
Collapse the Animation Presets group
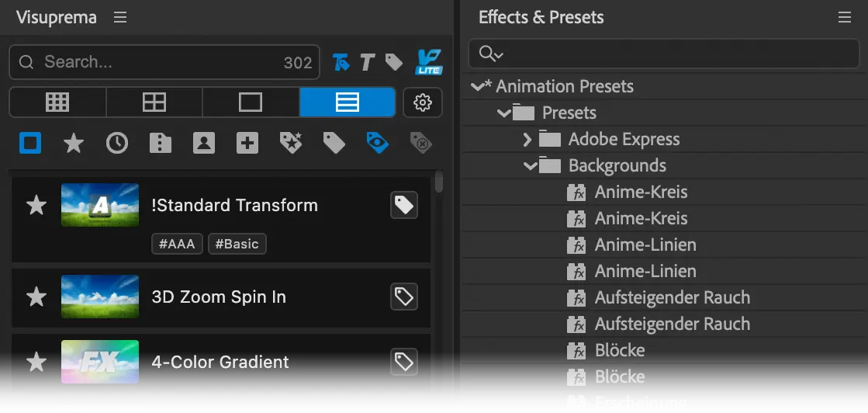[x=477, y=86]
